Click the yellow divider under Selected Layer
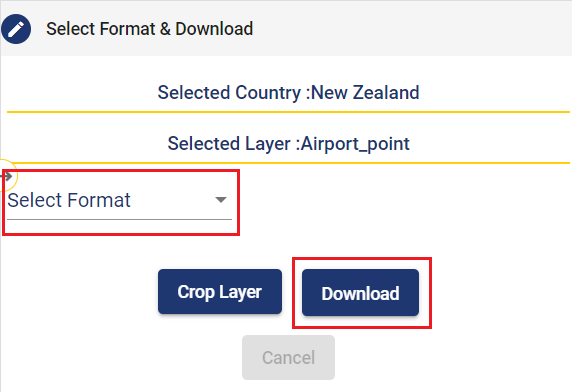 coord(289,163)
